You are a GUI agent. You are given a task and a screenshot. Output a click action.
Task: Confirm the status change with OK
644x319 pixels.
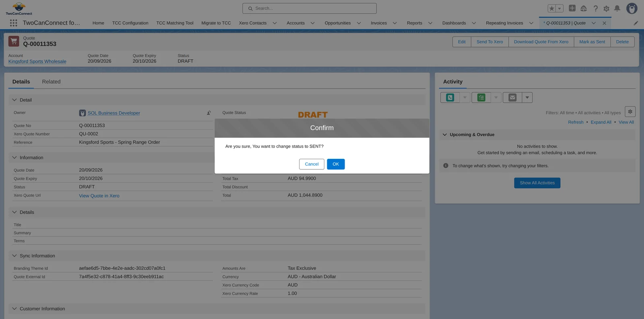point(336,164)
